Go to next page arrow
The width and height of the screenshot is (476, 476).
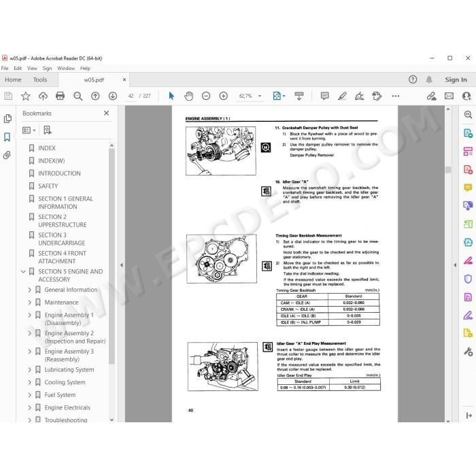coord(113,97)
